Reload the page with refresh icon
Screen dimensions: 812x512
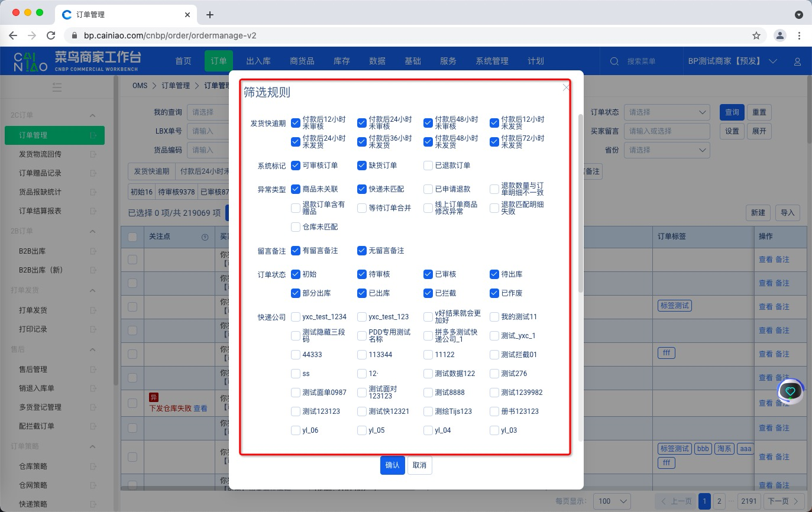tap(51, 35)
